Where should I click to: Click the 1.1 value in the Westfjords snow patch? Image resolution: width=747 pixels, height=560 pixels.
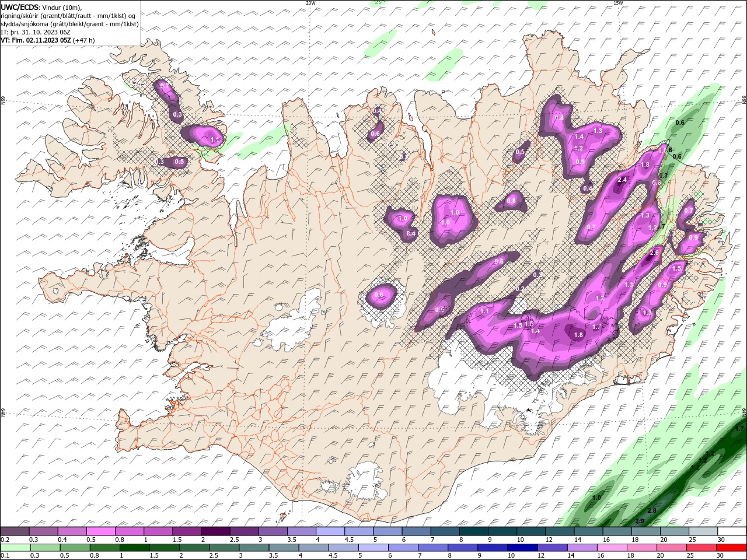214,140
